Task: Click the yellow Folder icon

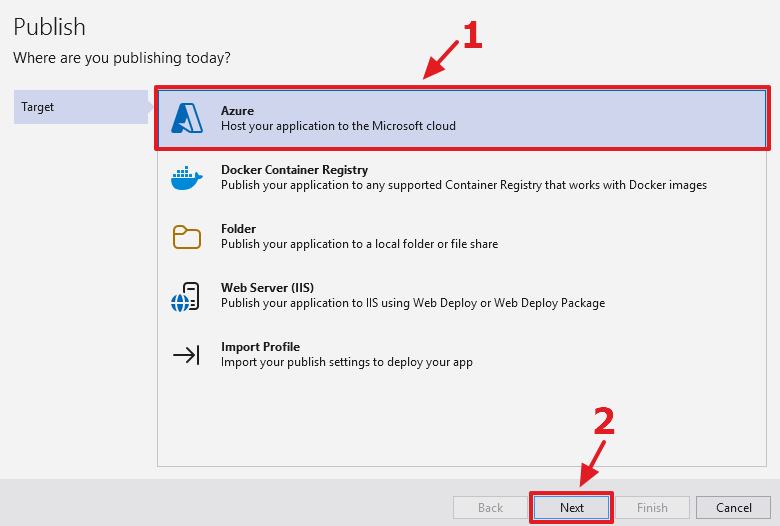Action: [187, 237]
